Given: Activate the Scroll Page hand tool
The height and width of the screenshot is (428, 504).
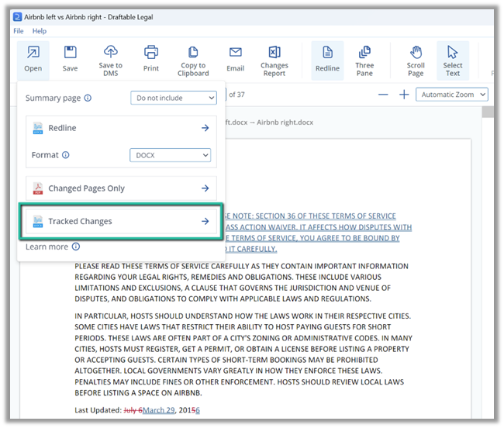Looking at the screenshot, I should pyautogui.click(x=416, y=60).
